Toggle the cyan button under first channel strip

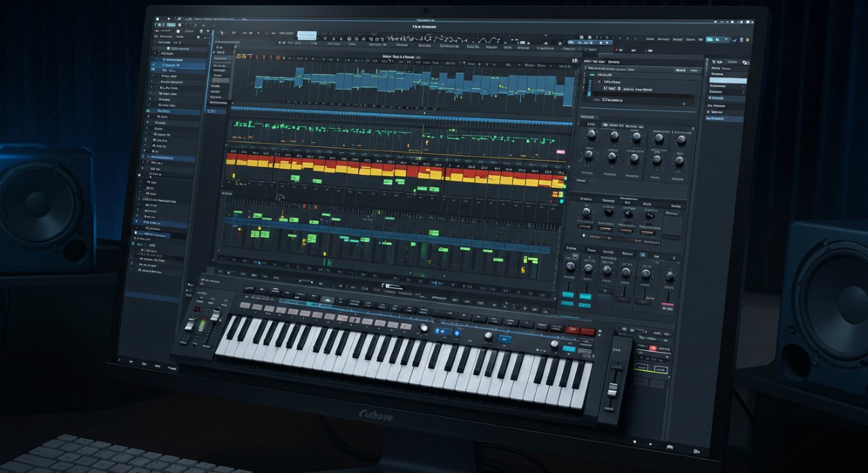[x=568, y=295]
